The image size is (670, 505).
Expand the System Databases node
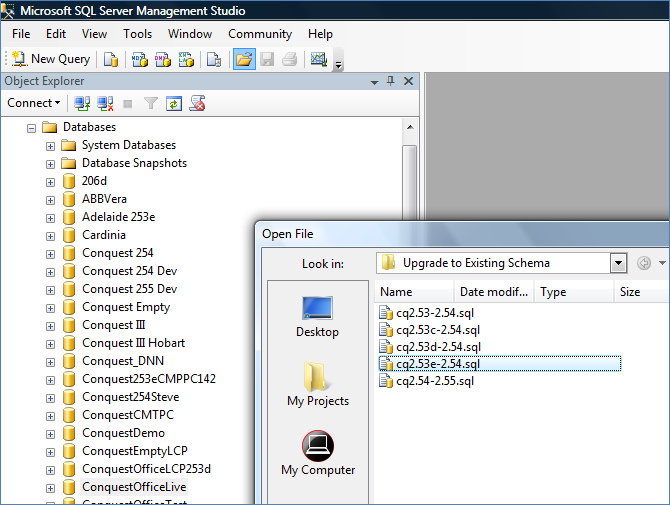(50, 147)
